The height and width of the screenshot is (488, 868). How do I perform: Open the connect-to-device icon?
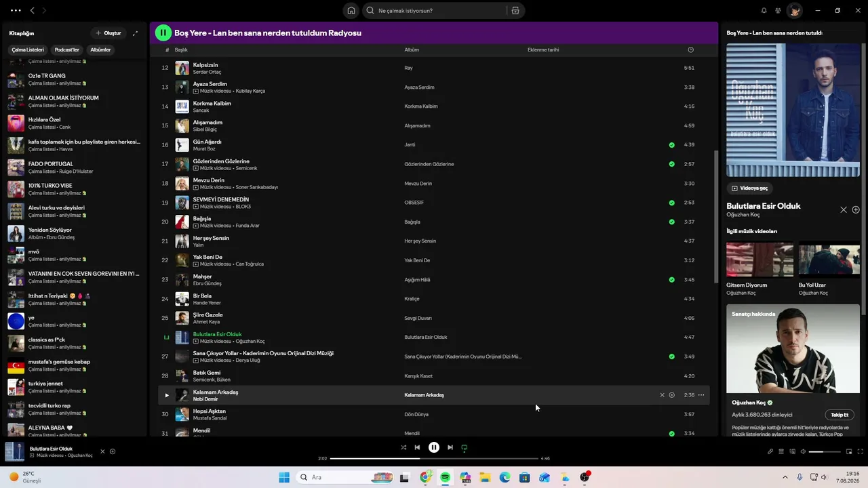pos(792,451)
